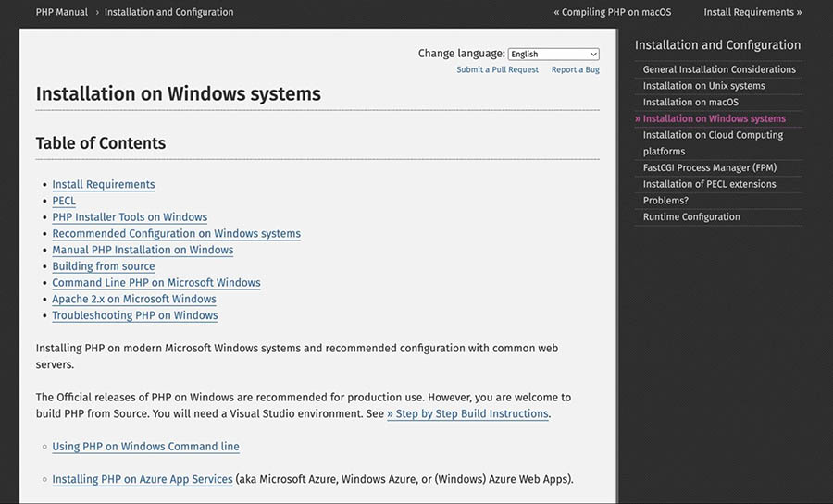Viewport: 833px width, 504px height.
Task: Click Submit a Pull Request link
Action: click(497, 70)
